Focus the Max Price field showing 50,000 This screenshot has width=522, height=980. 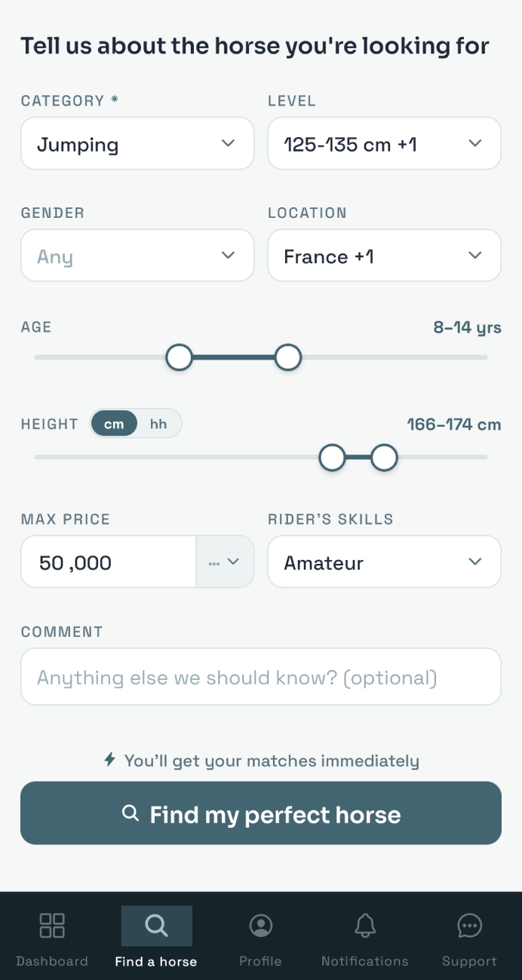tap(109, 562)
